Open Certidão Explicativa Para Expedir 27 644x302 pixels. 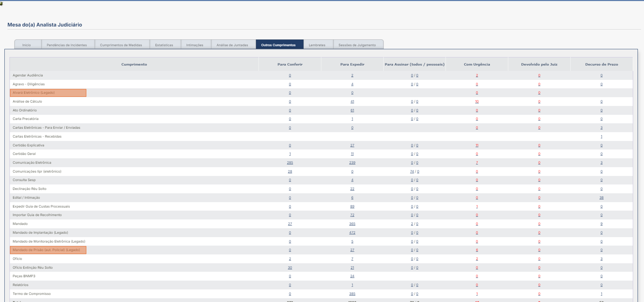point(352,145)
